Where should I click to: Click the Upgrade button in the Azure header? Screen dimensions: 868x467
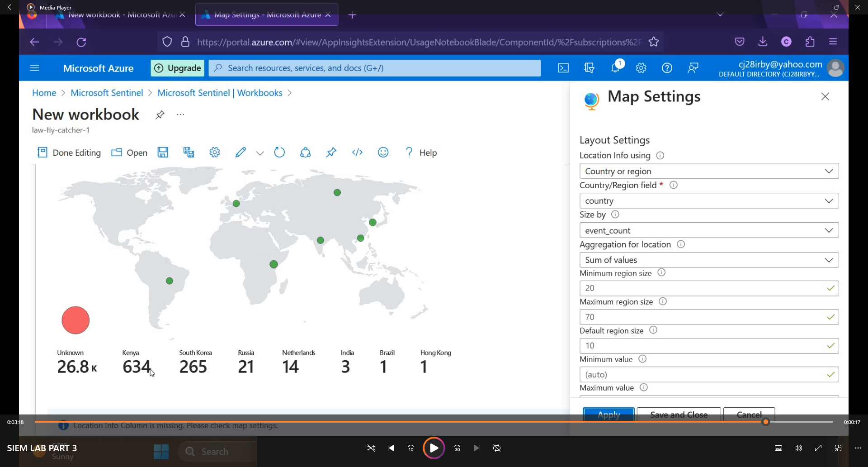click(x=178, y=68)
